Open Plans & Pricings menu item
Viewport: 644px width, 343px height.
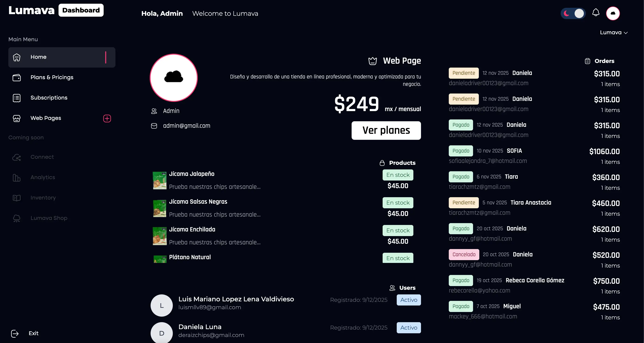[52, 77]
